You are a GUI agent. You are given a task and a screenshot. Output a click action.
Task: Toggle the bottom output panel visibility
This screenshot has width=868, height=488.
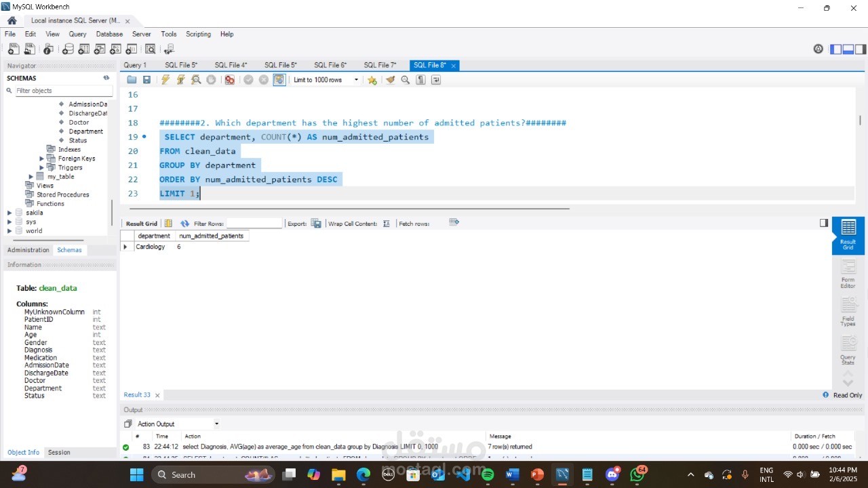point(848,49)
